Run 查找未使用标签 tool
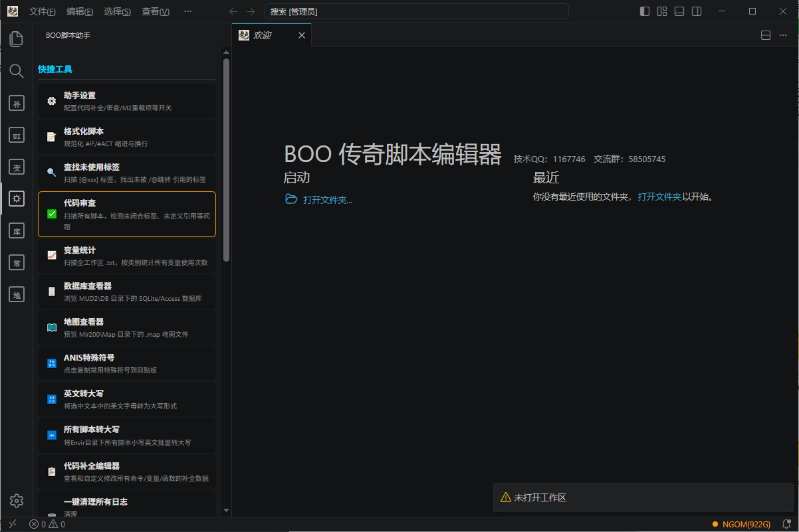Screen dimensions: 799x532 127,173
